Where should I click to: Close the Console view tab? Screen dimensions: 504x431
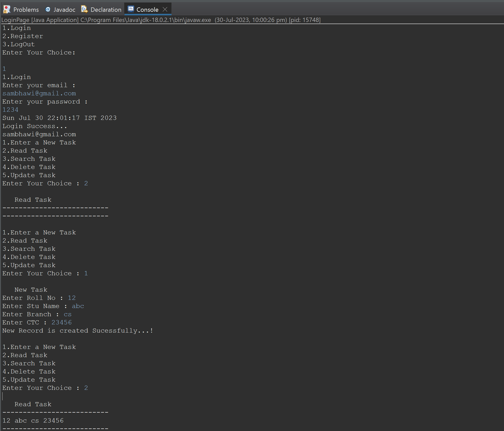coord(165,9)
